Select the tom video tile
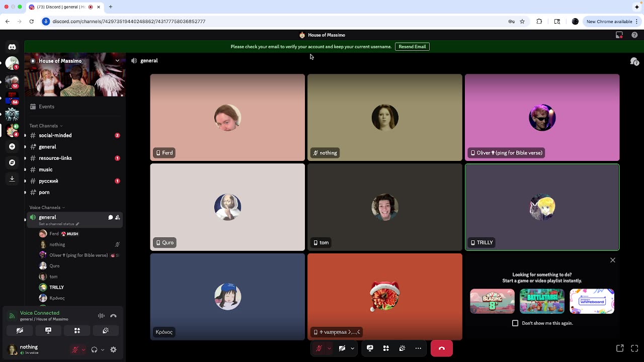Image resolution: width=644 pixels, height=362 pixels. click(x=385, y=207)
